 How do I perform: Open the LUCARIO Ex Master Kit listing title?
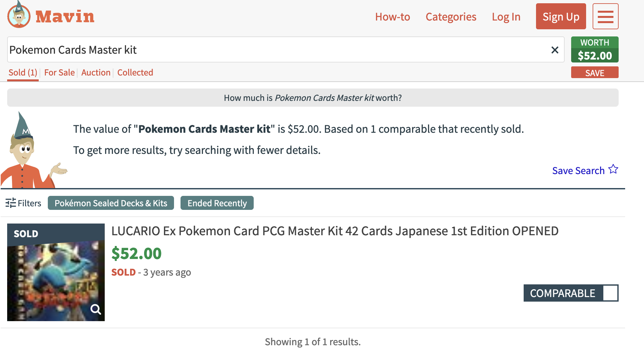(335, 231)
